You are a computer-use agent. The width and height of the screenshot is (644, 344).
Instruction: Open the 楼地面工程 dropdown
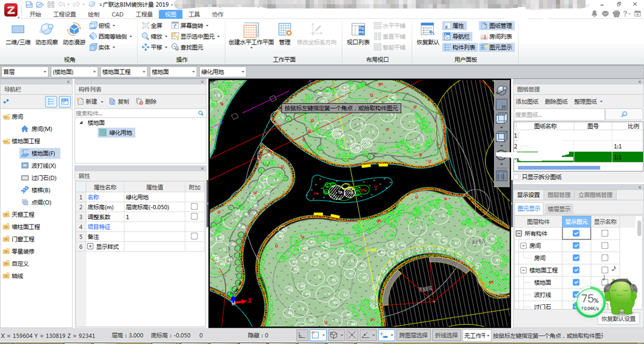(124, 72)
